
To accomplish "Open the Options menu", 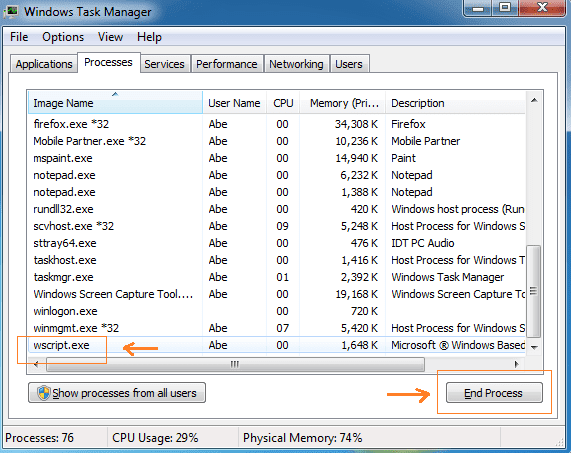I will (x=63, y=37).
